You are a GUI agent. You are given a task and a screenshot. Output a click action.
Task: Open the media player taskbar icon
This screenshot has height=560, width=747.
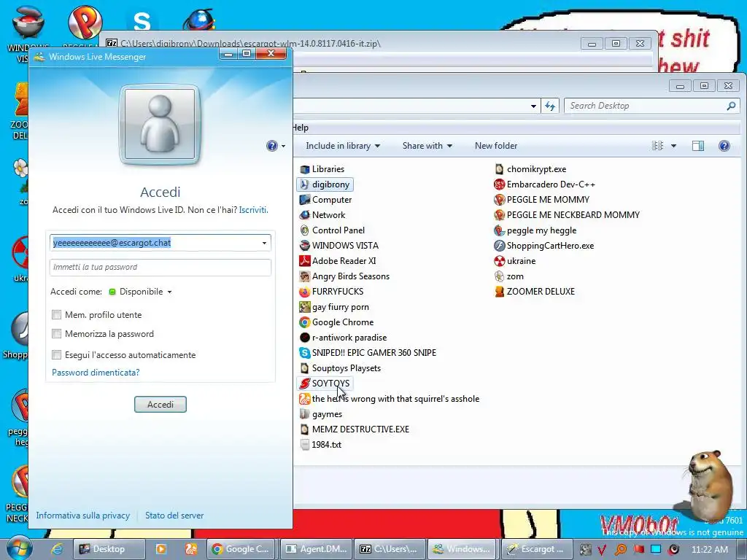161,549
